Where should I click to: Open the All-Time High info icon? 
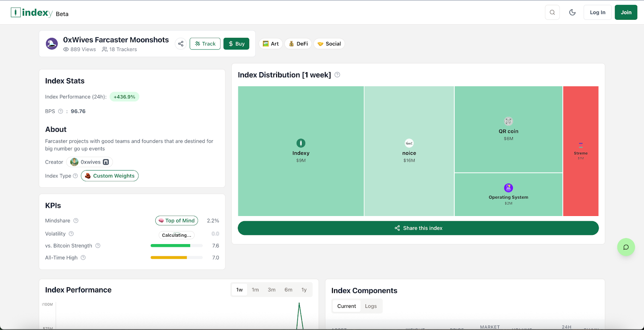tap(83, 258)
